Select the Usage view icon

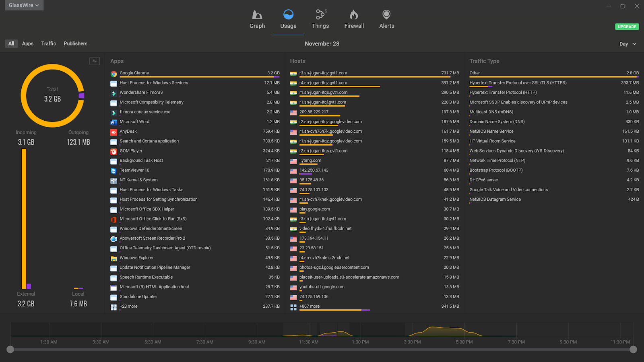tap(288, 15)
